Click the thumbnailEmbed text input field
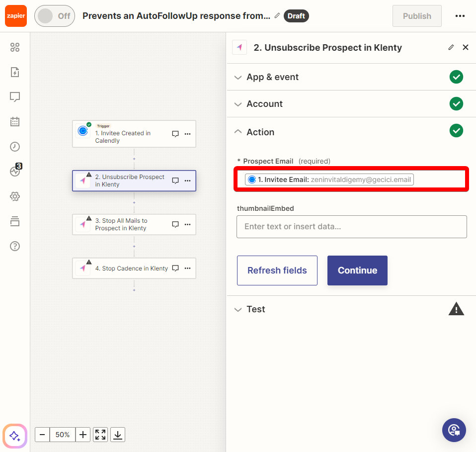This screenshot has height=452, width=476. click(x=352, y=227)
